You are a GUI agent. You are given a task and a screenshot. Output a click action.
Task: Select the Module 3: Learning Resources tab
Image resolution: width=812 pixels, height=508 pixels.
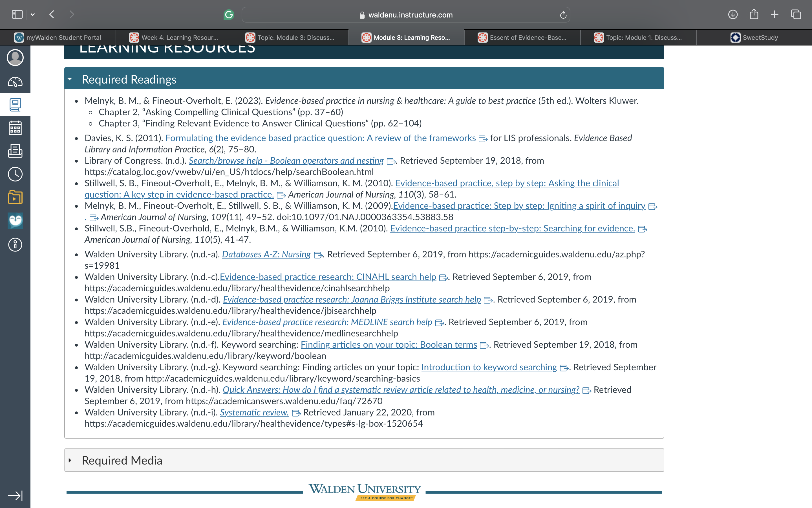pos(406,38)
